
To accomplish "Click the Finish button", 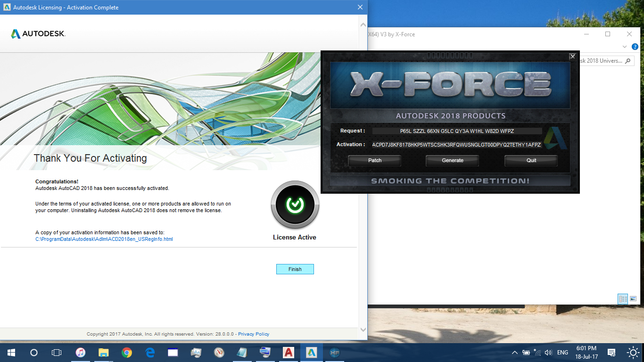I will (295, 269).
